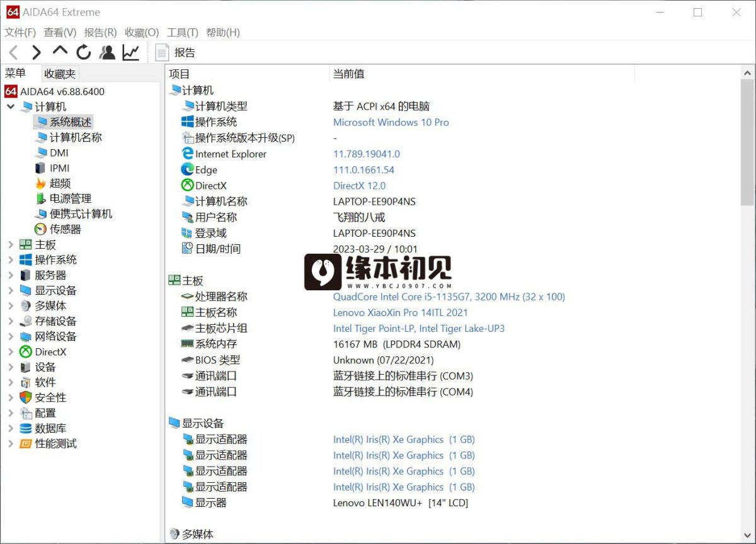The image size is (756, 544).
Task: Open the Edge version 111.0.1661.54 link
Action: pyautogui.click(x=364, y=170)
